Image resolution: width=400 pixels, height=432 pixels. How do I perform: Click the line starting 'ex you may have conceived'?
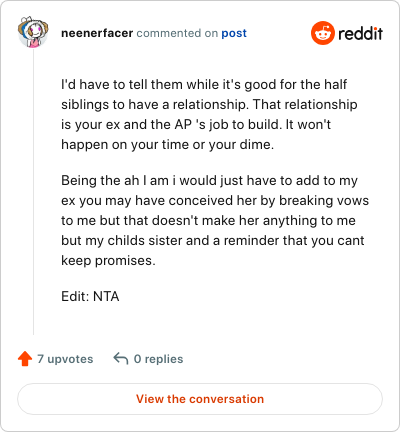coord(215,200)
